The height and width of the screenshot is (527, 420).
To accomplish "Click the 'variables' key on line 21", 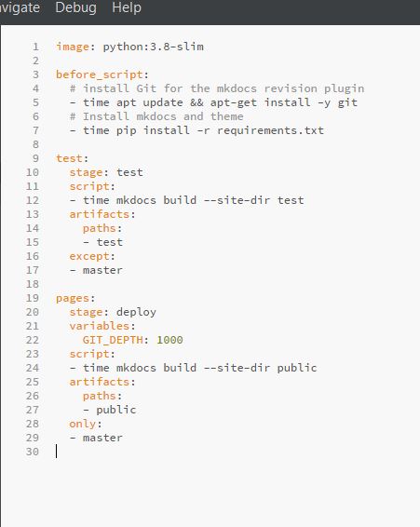I will point(100,326).
